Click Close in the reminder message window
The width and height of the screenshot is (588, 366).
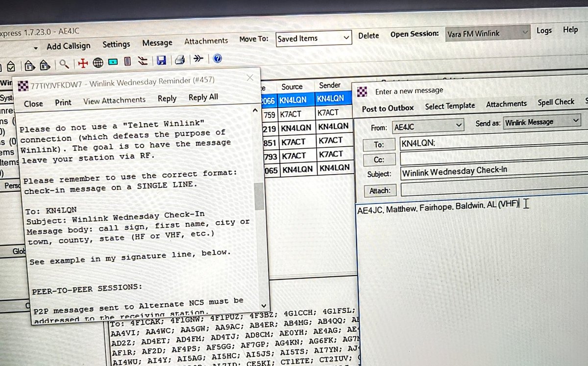point(33,104)
